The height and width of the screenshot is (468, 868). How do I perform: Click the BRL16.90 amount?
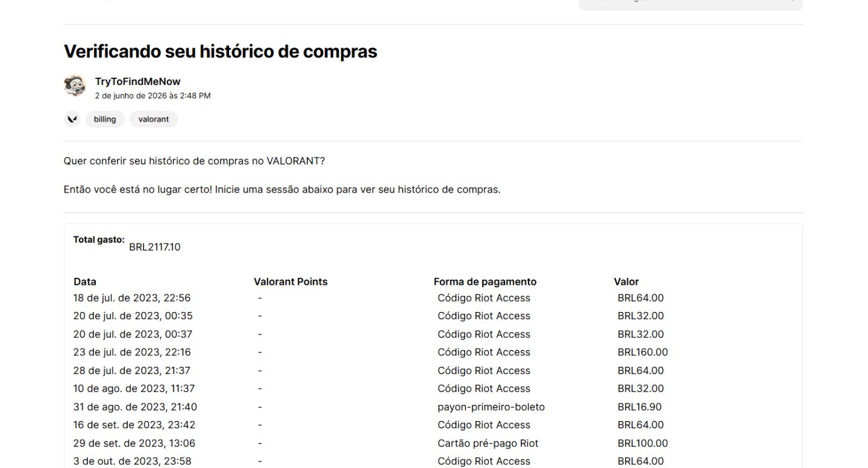pos(640,407)
